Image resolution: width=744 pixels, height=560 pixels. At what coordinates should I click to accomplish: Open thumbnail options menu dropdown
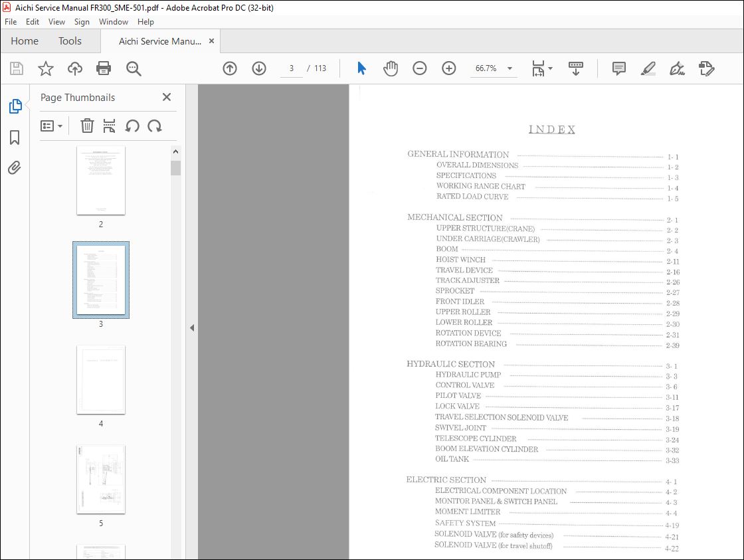click(x=51, y=126)
